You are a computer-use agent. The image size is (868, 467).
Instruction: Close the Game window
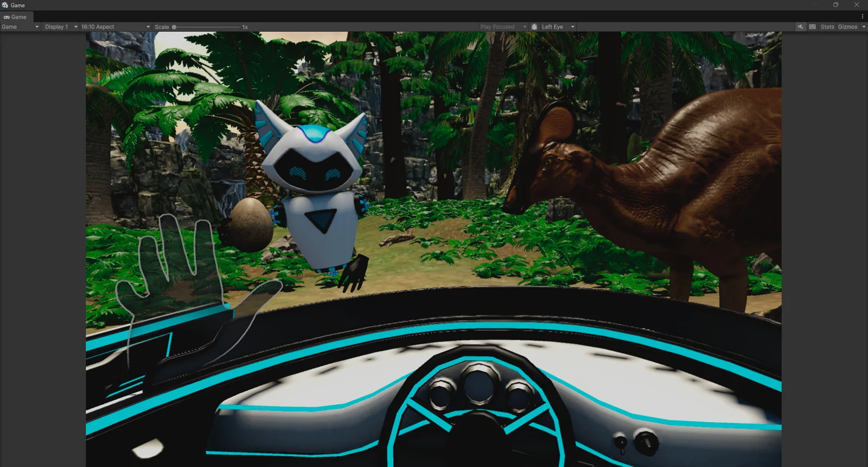857,5
